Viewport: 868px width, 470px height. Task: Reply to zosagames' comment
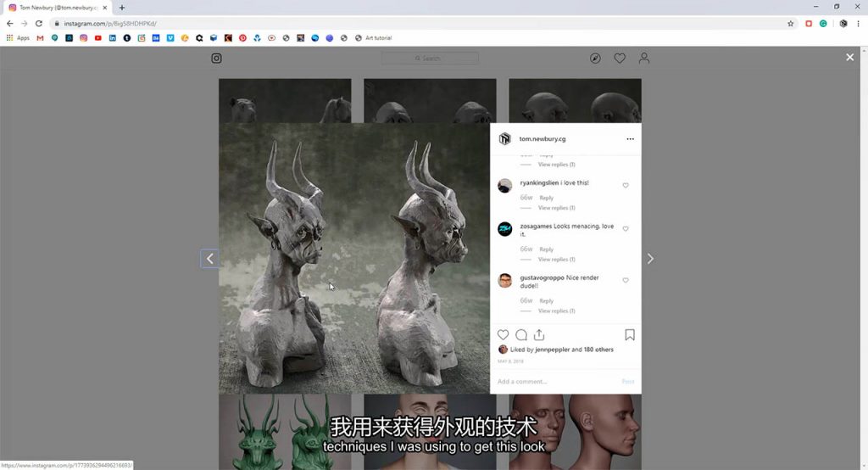pyautogui.click(x=547, y=249)
